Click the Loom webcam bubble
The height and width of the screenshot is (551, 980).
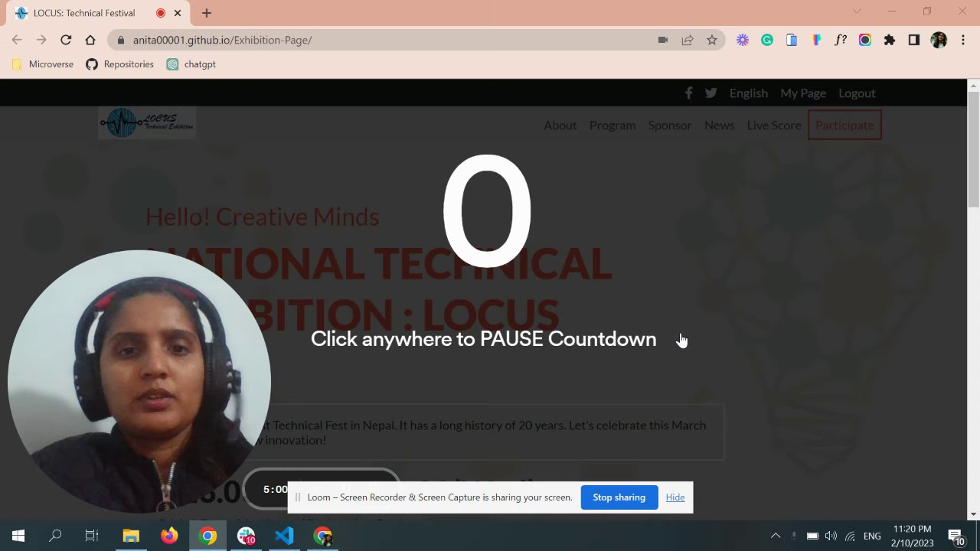(x=139, y=380)
